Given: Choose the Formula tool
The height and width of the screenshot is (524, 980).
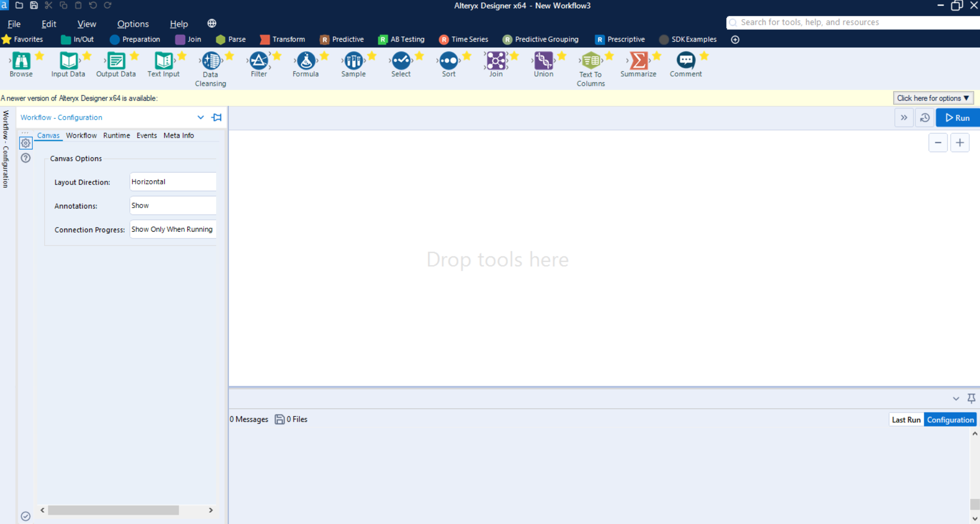Looking at the screenshot, I should [x=306, y=61].
